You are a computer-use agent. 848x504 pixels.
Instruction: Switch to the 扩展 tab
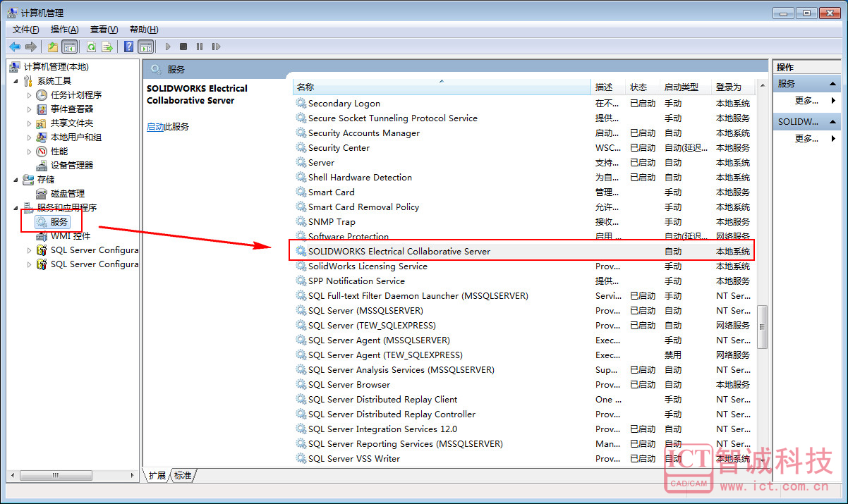[x=157, y=475]
